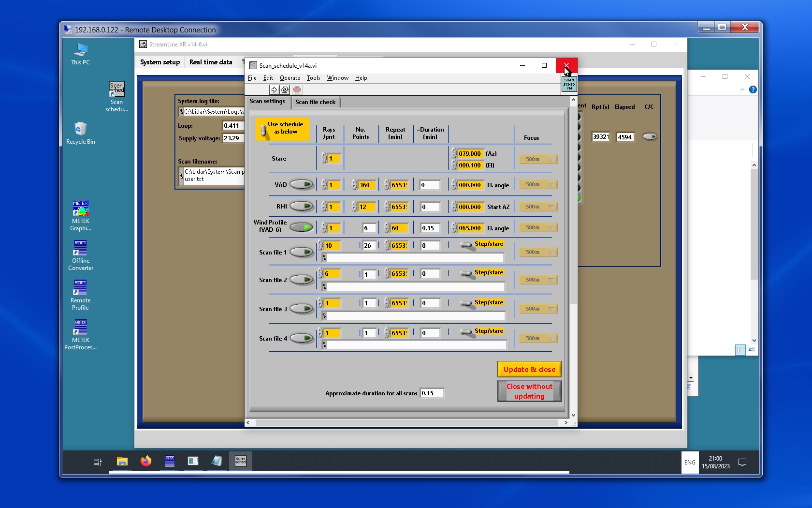Image resolution: width=812 pixels, height=508 pixels.
Task: Expand the Stare focus 500m dropdown
Action: (538, 159)
